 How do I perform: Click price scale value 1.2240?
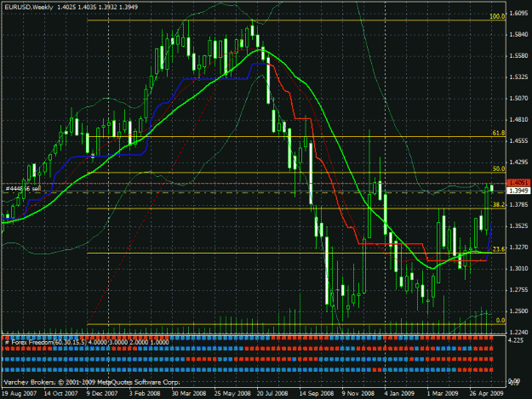point(519,333)
